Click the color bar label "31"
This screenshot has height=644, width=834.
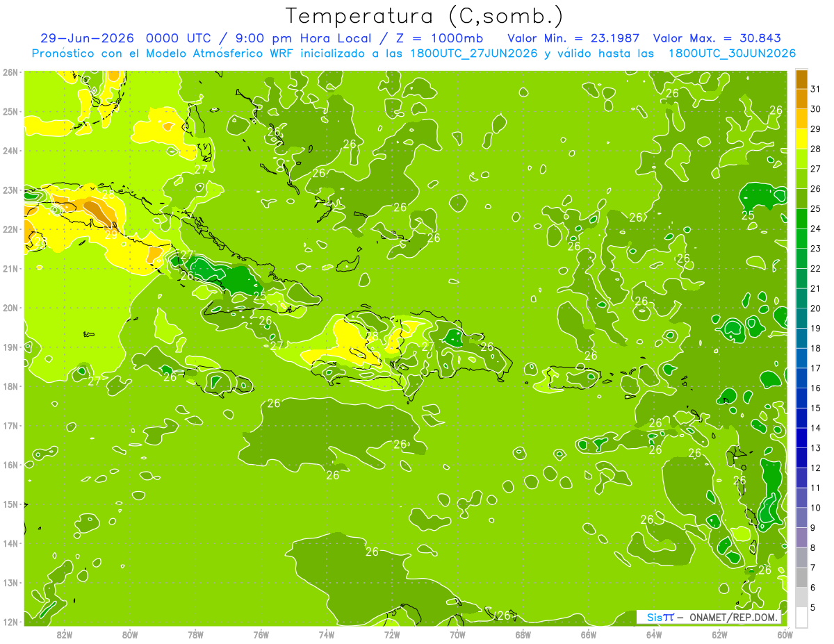pyautogui.click(x=816, y=89)
